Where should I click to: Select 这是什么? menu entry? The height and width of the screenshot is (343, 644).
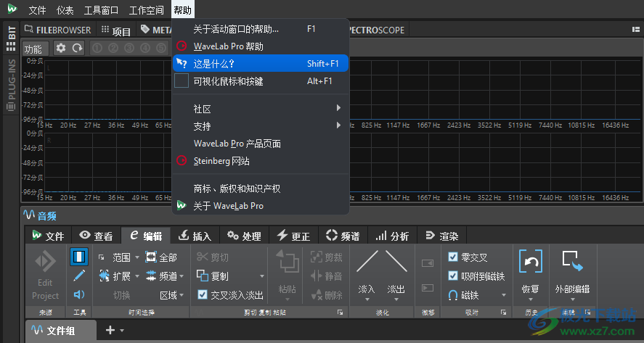pos(261,64)
